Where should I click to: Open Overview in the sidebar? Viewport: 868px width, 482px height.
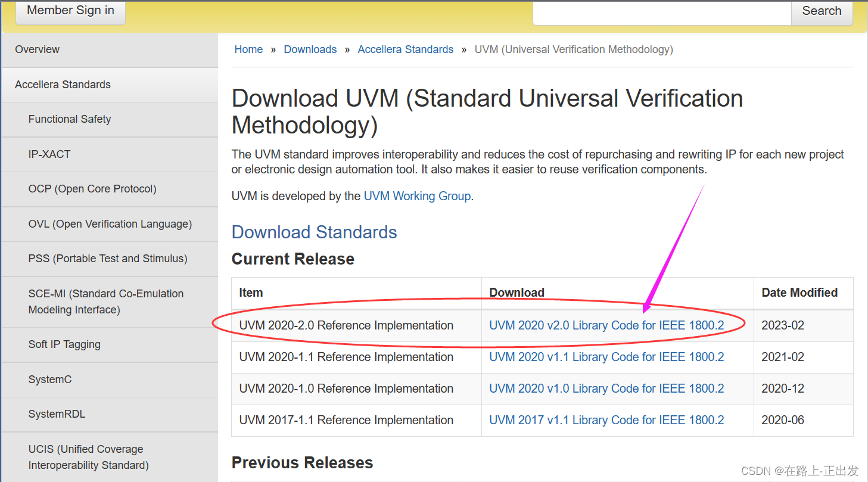tap(110, 49)
